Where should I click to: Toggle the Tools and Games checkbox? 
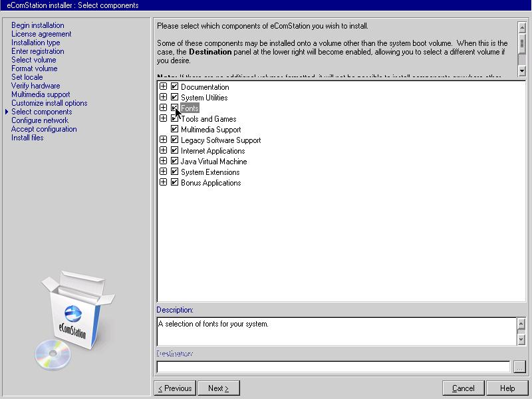(174, 118)
